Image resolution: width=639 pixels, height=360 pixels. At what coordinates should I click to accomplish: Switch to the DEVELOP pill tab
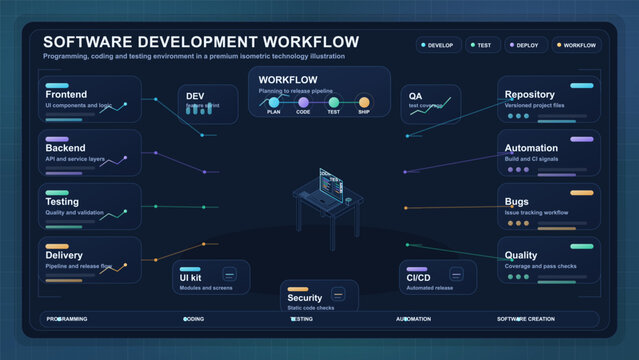coord(438,45)
